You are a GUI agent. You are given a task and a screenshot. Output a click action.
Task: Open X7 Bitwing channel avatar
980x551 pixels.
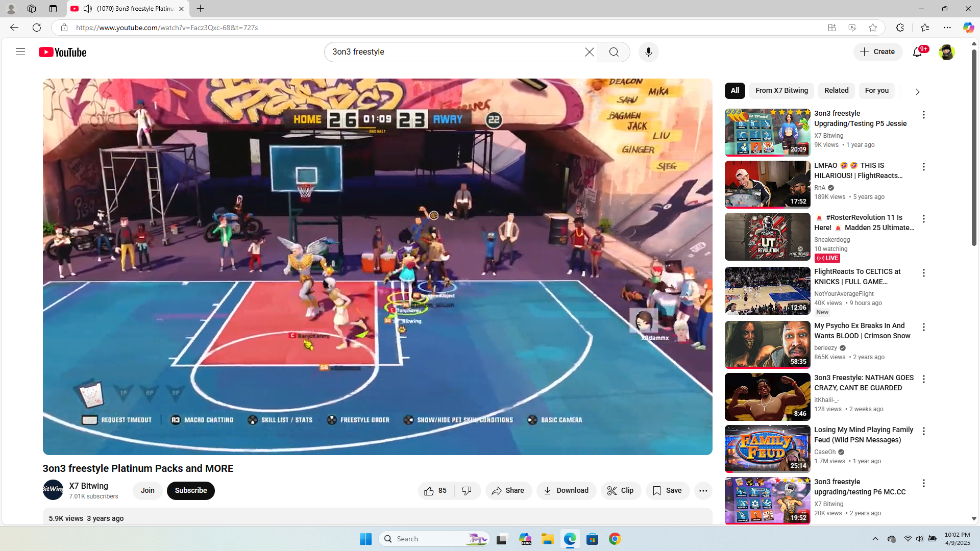(53, 490)
